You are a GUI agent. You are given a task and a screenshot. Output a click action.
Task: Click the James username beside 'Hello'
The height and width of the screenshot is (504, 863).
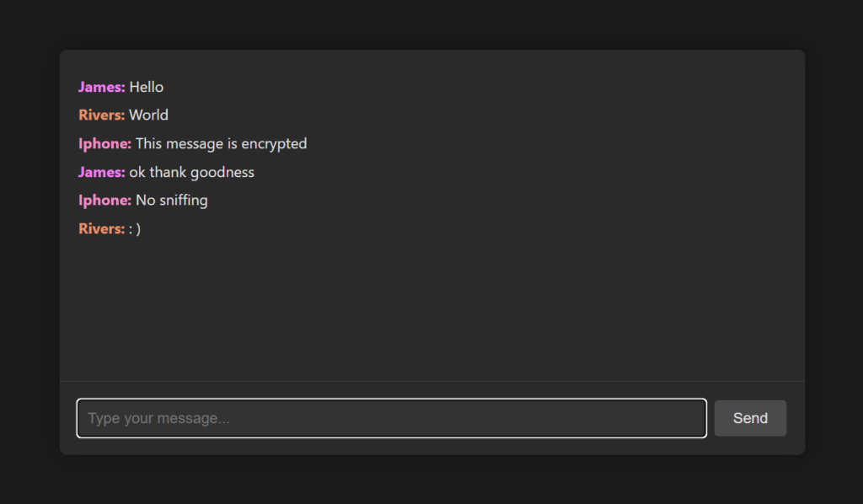(x=101, y=87)
